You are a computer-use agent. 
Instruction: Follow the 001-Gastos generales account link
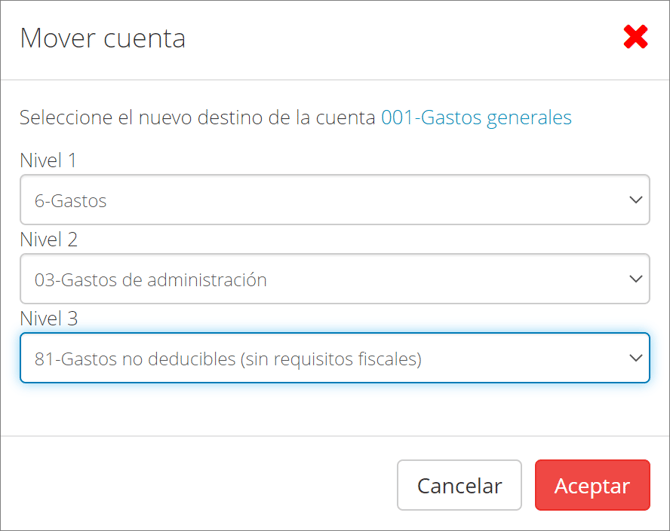[x=476, y=117]
